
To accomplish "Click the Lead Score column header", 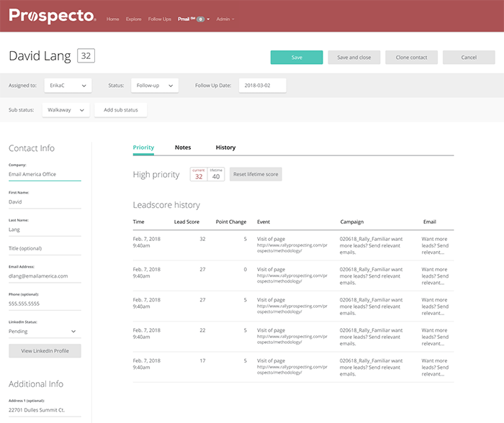I will (186, 222).
